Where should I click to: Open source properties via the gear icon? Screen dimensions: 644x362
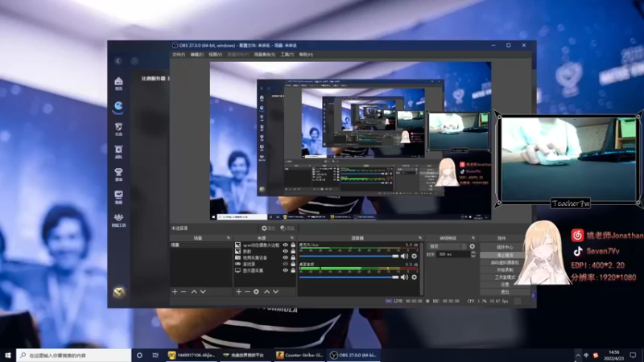coord(256,291)
